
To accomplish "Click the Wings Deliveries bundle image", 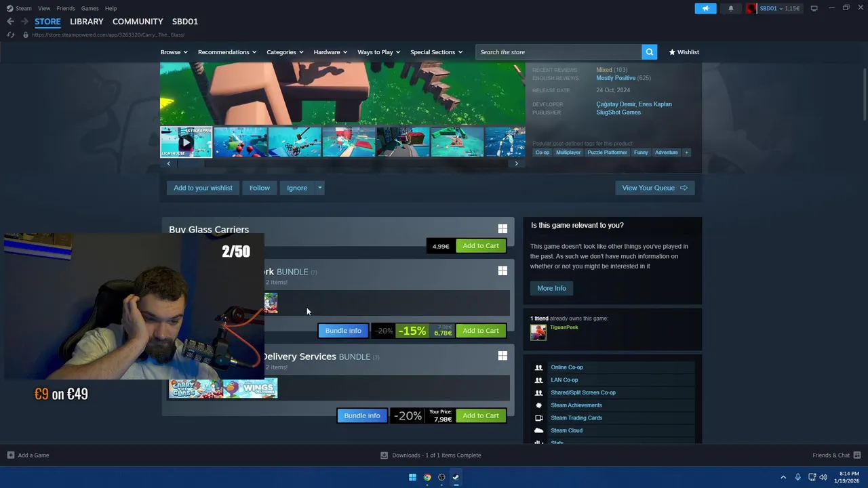I will (250, 388).
